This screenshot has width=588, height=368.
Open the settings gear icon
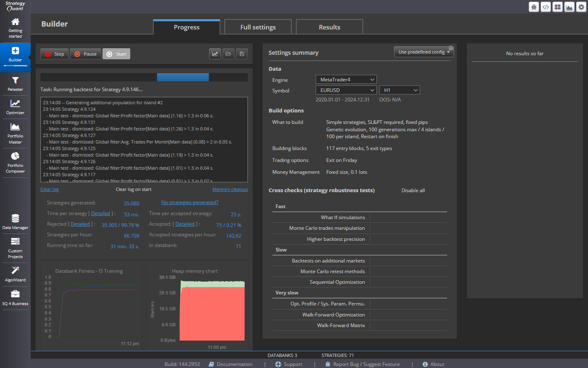tap(581, 7)
